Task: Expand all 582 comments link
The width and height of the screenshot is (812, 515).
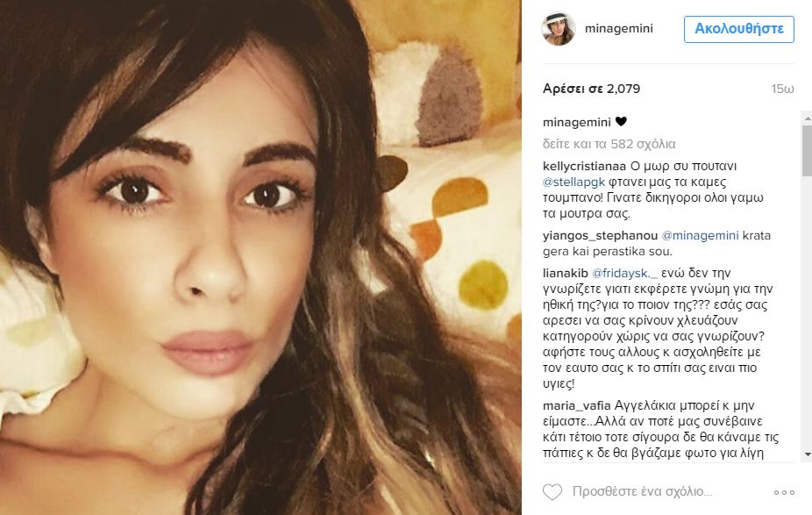Action: click(609, 144)
